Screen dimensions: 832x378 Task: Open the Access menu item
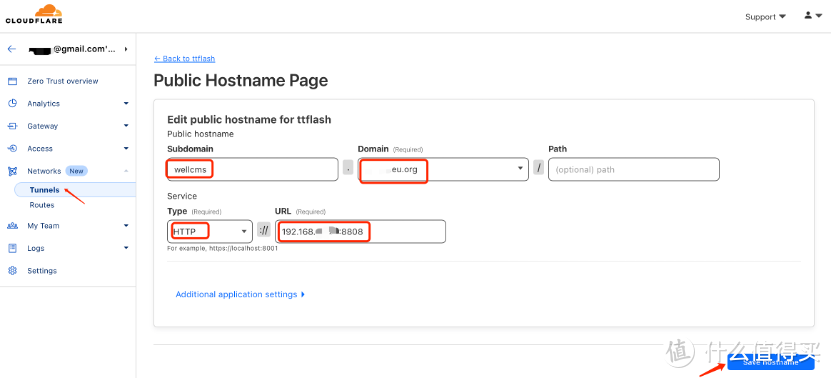point(40,149)
